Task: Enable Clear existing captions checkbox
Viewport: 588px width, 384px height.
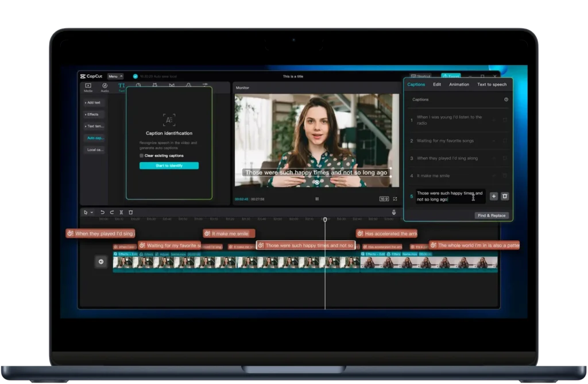Action: 141,155
